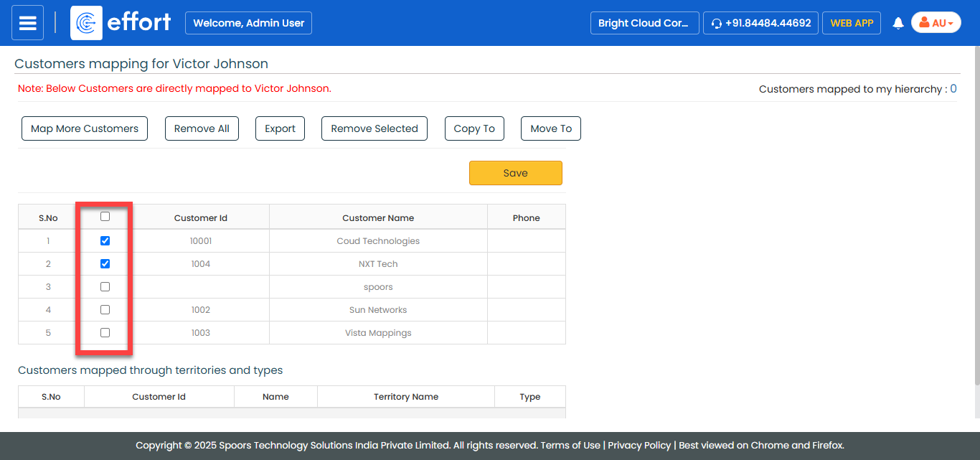Uncheck the Coud Technologies row checkbox
The height and width of the screenshot is (460, 980).
[x=105, y=241]
